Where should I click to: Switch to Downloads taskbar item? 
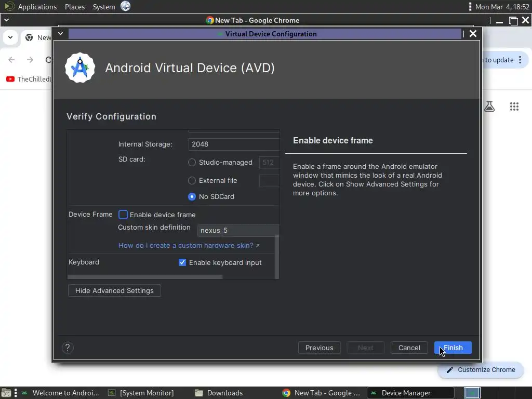[x=219, y=393]
